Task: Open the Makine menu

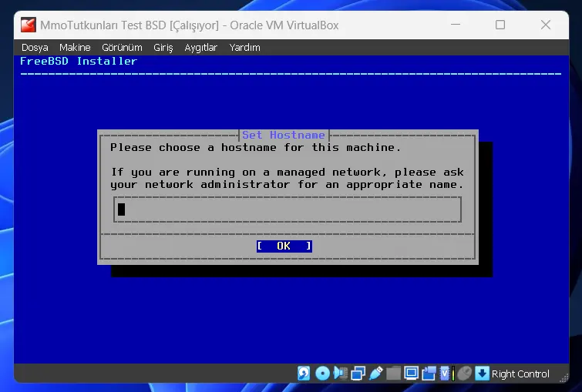Action: [75, 48]
